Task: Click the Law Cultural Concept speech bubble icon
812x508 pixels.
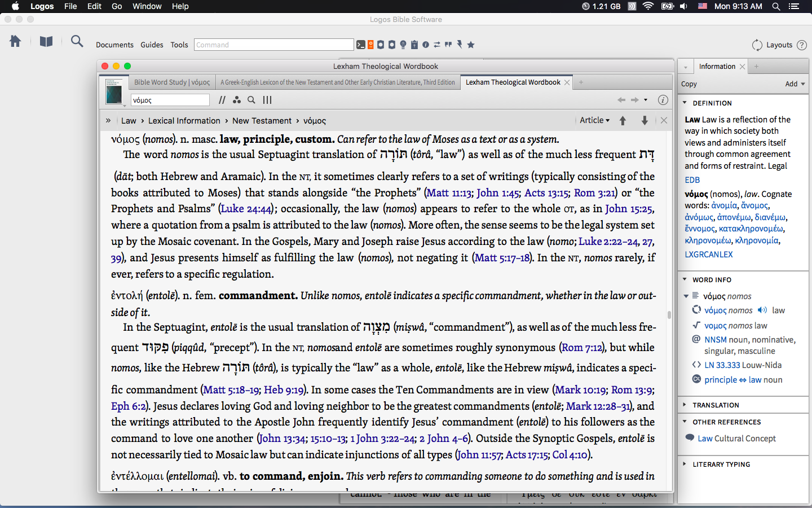Action: click(x=690, y=438)
